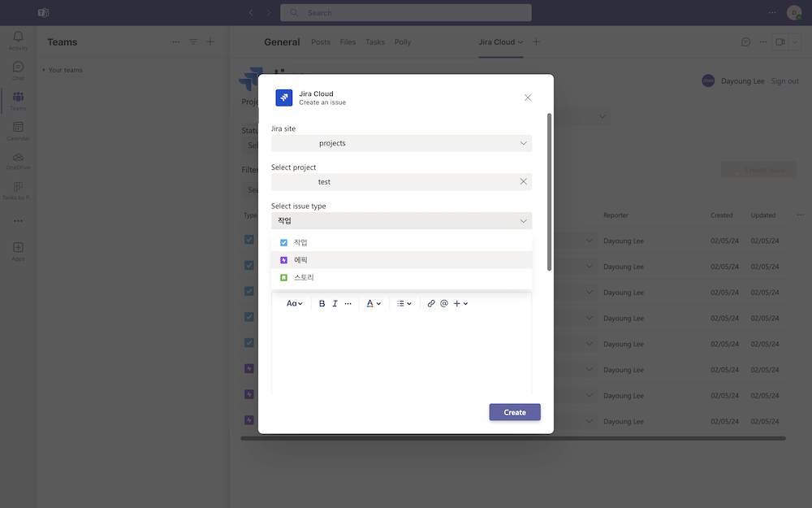Start a meeting with camera icon
The image size is (812, 508).
pos(780,42)
